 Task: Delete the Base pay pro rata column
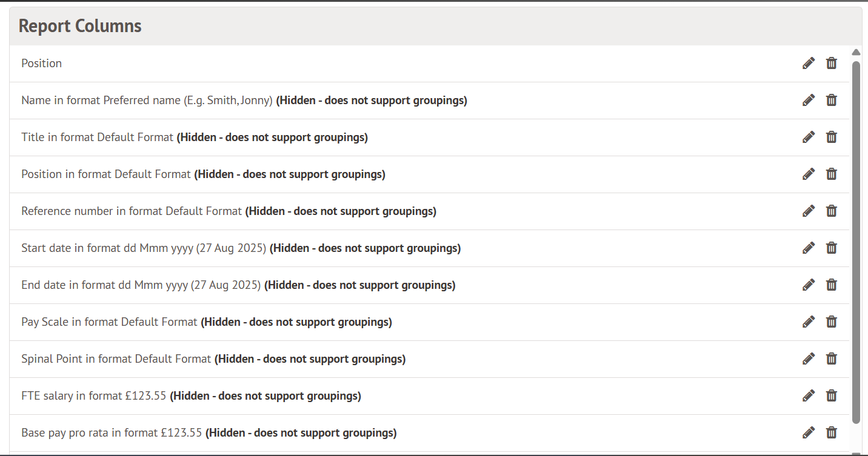click(832, 432)
